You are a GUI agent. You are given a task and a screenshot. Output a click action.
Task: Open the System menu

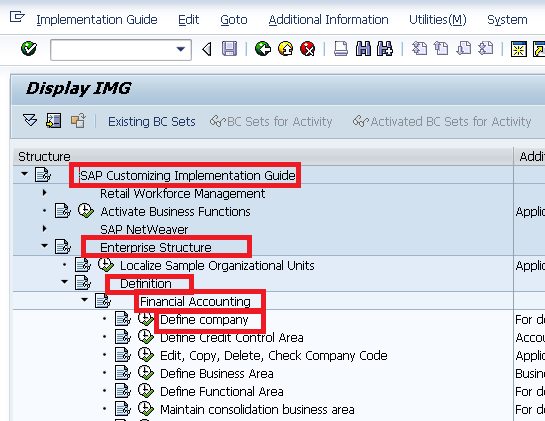[x=507, y=20]
